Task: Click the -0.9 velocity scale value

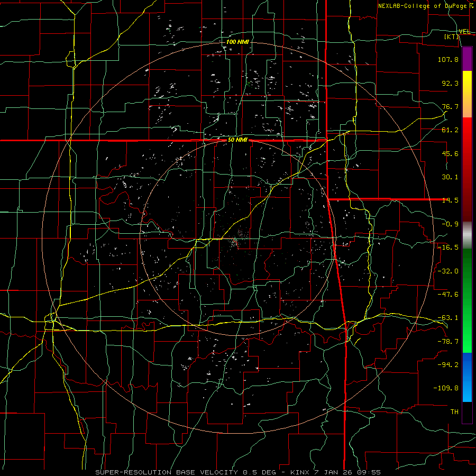Action: (x=450, y=224)
